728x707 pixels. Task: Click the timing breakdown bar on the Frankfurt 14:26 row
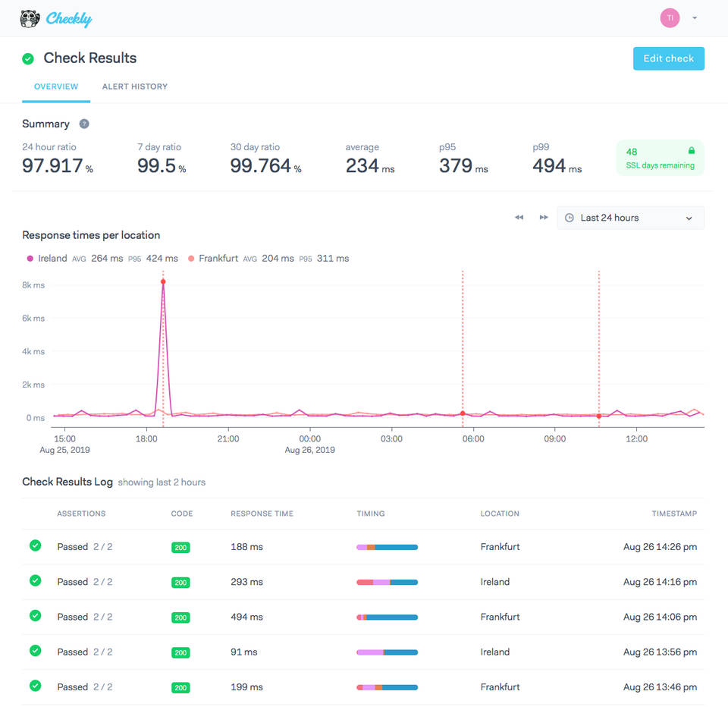click(388, 546)
